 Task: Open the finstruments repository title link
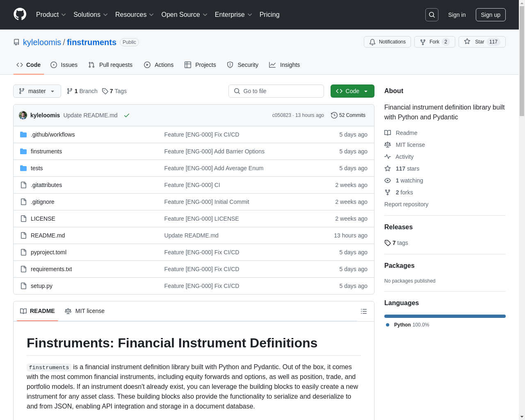(x=91, y=42)
